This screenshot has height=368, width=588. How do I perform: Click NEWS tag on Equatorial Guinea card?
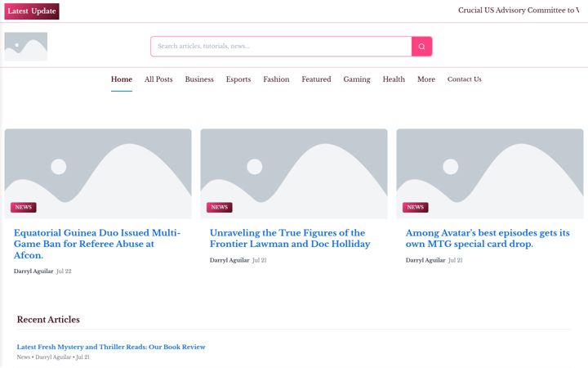pyautogui.click(x=23, y=207)
